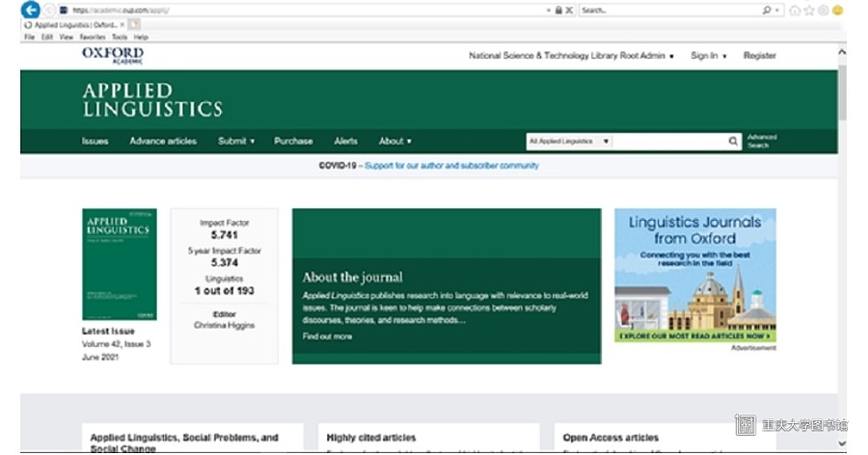Click Find out more about the journal
This screenshot has width=868, height=455.
click(x=327, y=336)
